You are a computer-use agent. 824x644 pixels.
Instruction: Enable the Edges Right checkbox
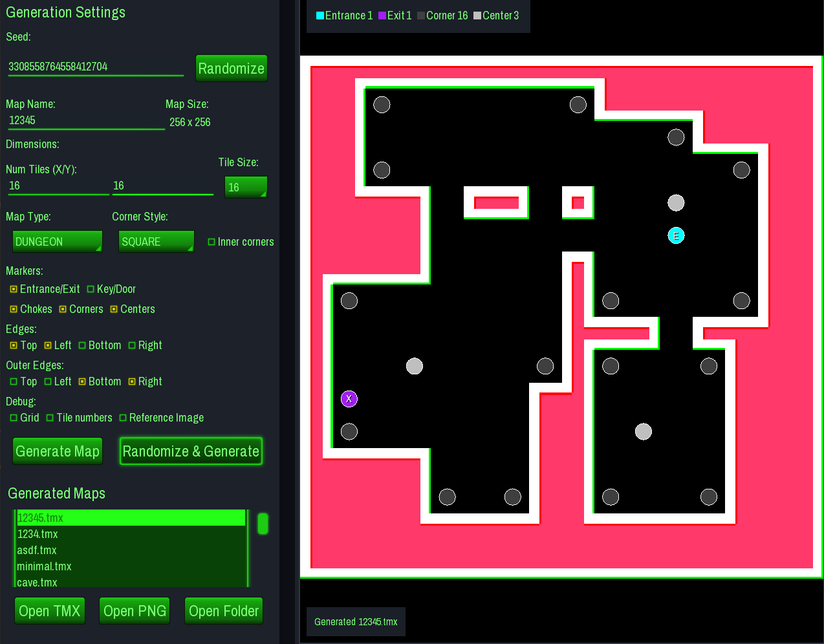tap(132, 345)
